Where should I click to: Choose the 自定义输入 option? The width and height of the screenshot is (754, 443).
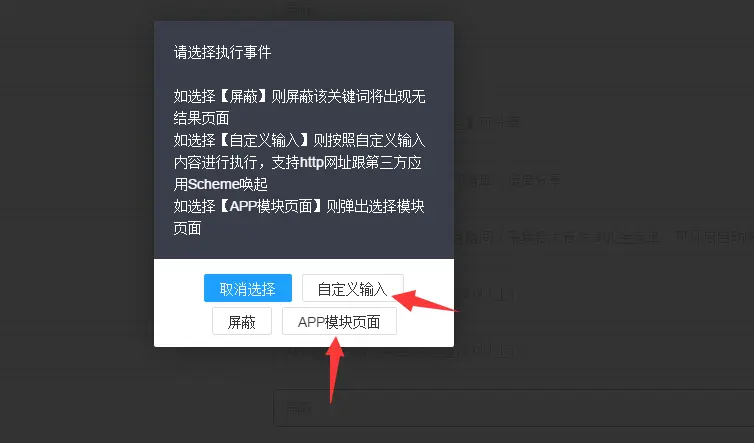352,288
